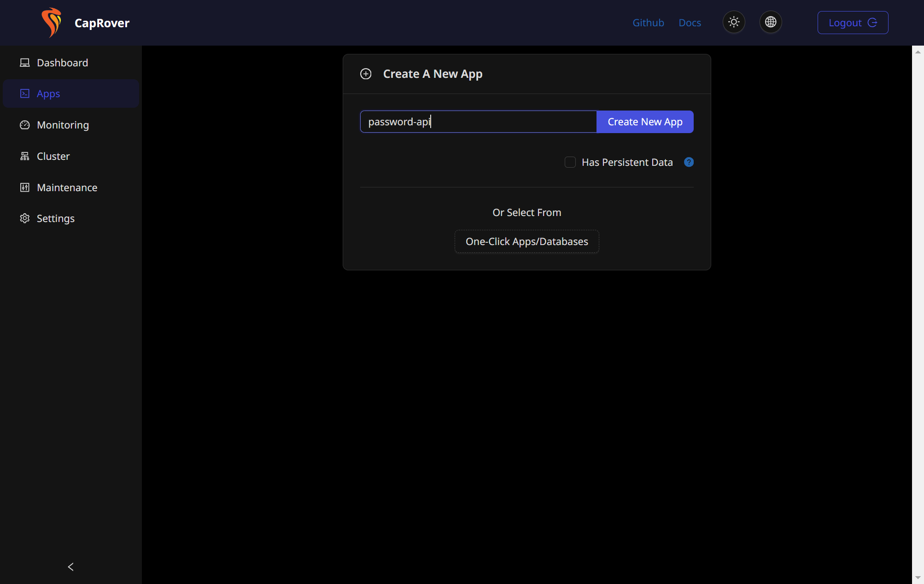Click the 'Has Persistent Data' label

[627, 162]
